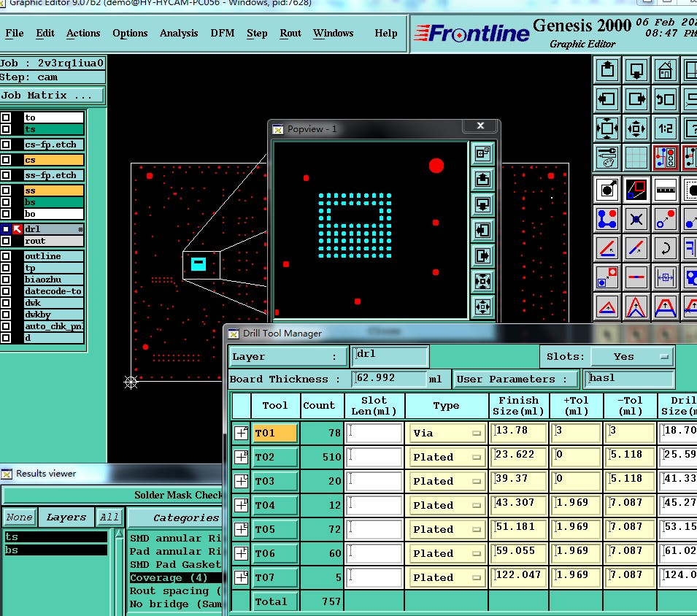This screenshot has width=697, height=616.
Task: Select the delete-point X tool icon
Action: [636, 219]
